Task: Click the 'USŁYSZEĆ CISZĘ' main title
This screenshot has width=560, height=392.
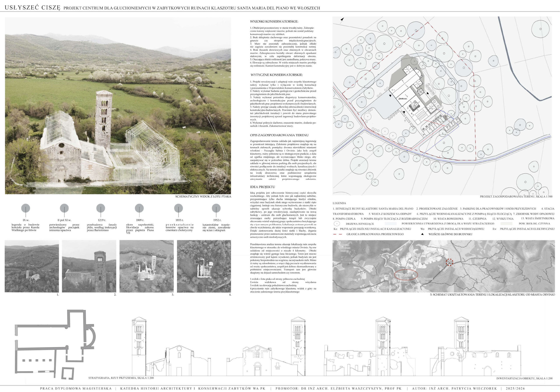Action: tap(32, 8)
